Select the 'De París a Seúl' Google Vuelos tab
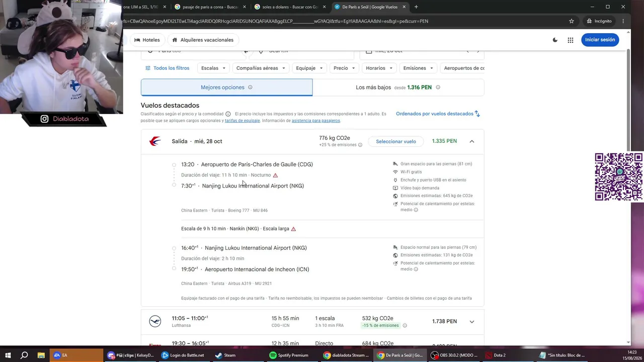The image size is (644, 362). click(369, 7)
